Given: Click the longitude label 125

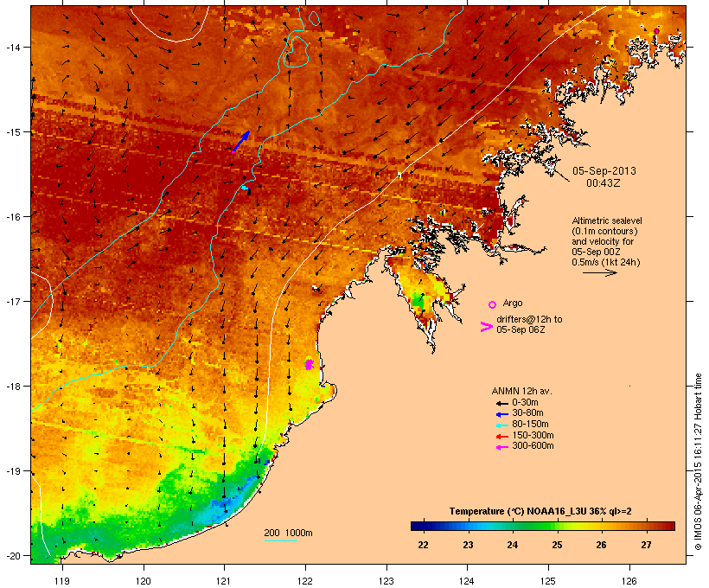Looking at the screenshot, I should [548, 581].
